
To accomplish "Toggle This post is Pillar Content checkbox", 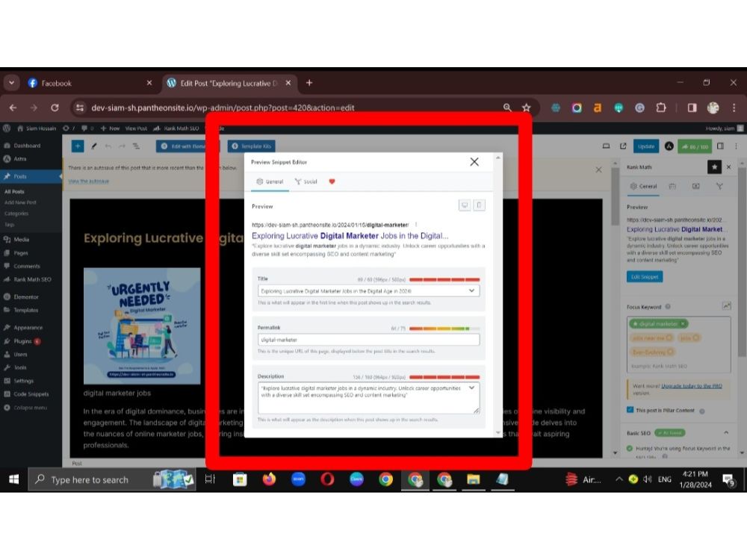I will (x=630, y=410).
